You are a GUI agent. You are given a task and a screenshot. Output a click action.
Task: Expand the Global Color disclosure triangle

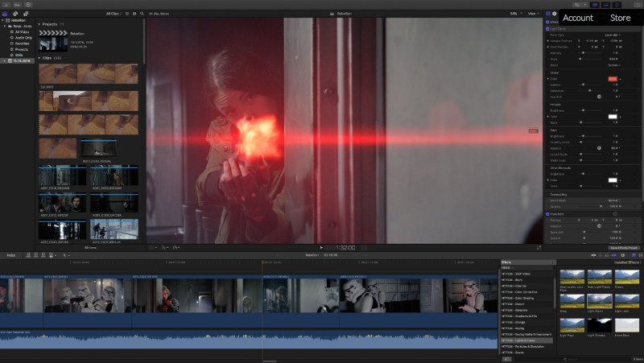coord(548,78)
